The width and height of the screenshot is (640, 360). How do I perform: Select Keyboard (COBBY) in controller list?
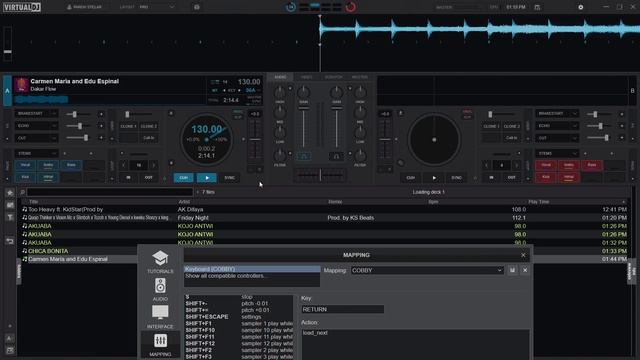[252, 269]
